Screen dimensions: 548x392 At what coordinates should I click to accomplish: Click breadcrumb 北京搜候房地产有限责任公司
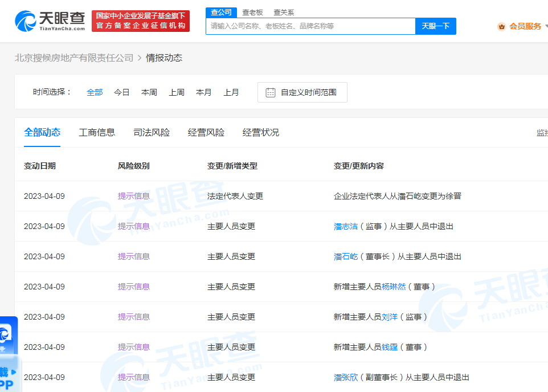pos(74,58)
